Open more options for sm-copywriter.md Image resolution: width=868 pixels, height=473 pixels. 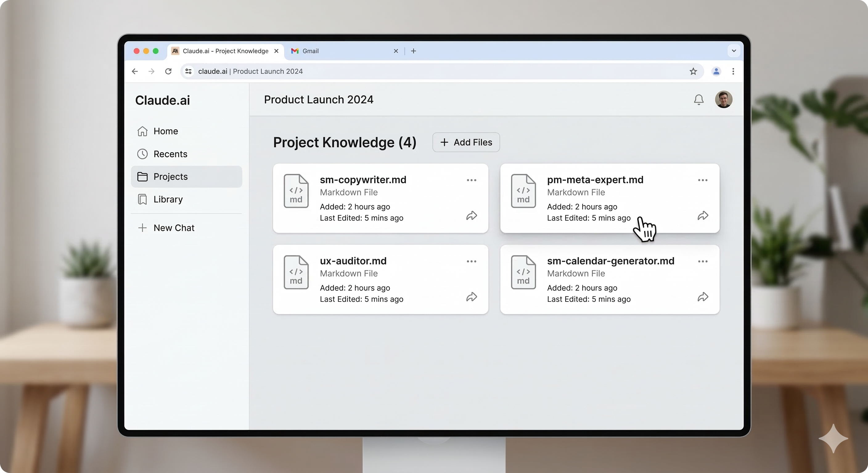click(x=471, y=180)
